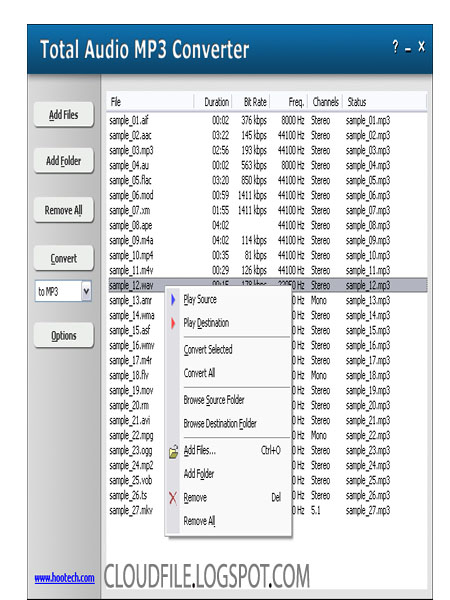Open the Options button

[64, 336]
